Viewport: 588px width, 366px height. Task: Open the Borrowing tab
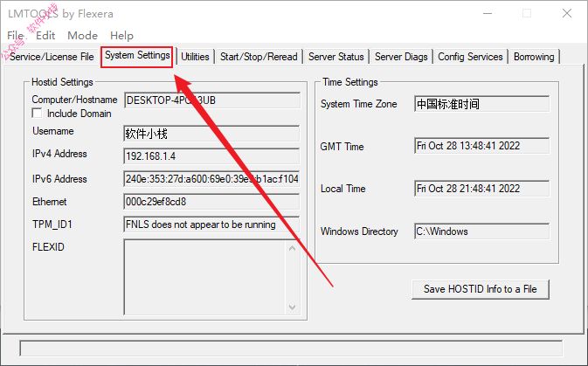tap(534, 57)
